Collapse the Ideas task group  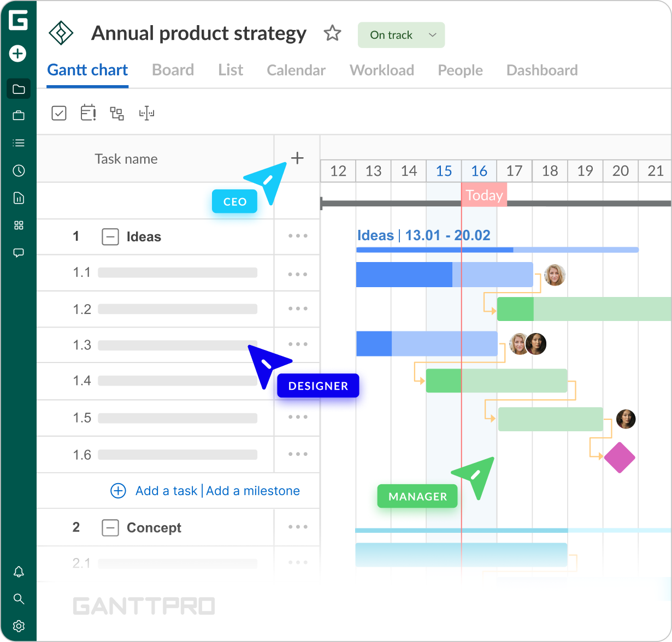pyautogui.click(x=110, y=237)
